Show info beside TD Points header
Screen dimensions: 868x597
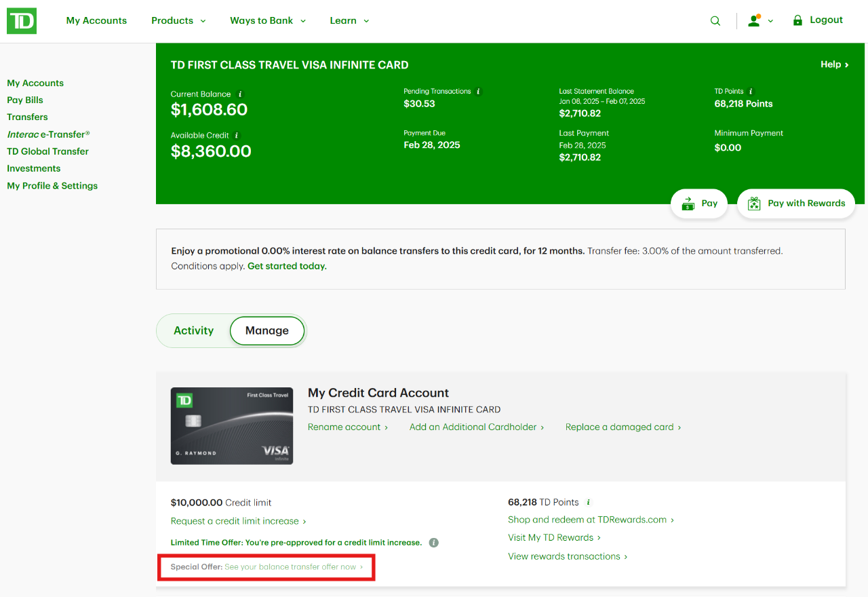(x=751, y=91)
